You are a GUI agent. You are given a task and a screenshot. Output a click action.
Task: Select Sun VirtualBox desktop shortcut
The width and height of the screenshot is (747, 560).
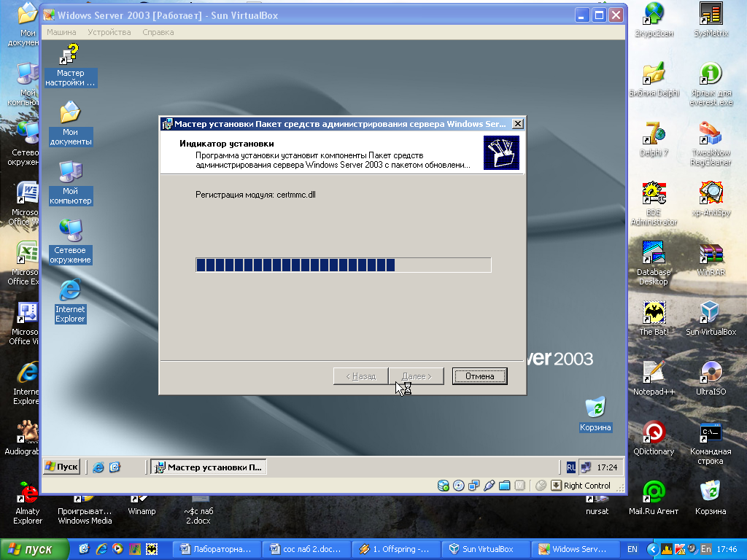(x=711, y=319)
